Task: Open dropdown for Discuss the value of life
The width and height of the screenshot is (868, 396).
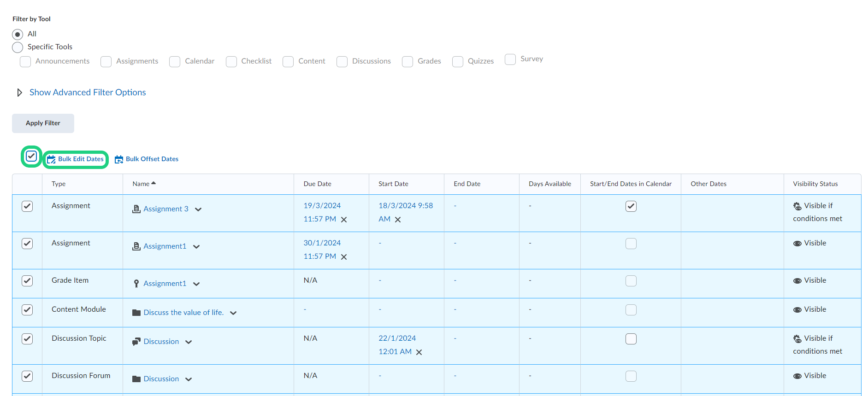Action: [x=233, y=313]
